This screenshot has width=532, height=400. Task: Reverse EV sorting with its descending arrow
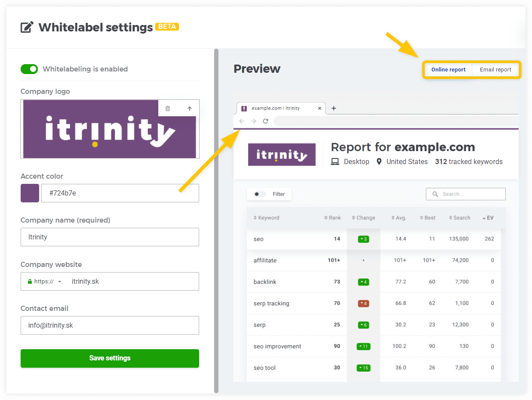(484, 218)
